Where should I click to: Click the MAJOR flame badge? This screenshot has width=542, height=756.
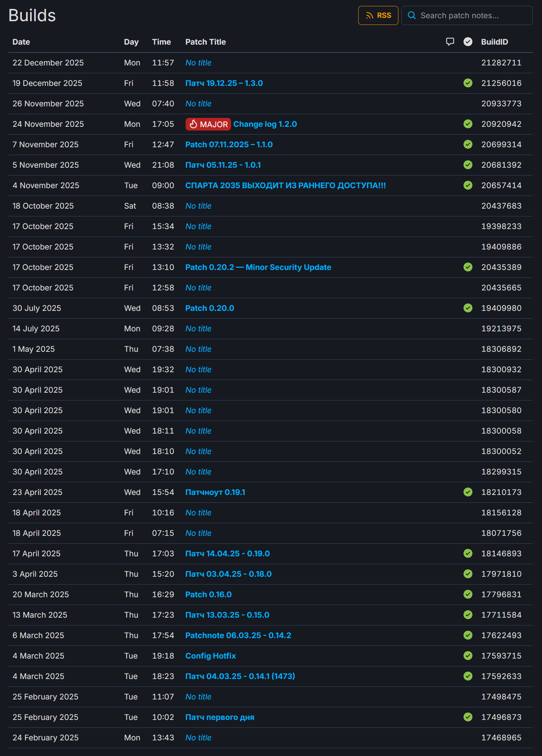point(208,124)
